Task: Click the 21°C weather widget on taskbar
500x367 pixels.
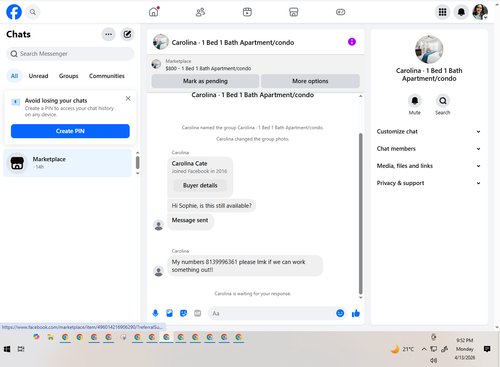Action: pyautogui.click(x=402, y=349)
